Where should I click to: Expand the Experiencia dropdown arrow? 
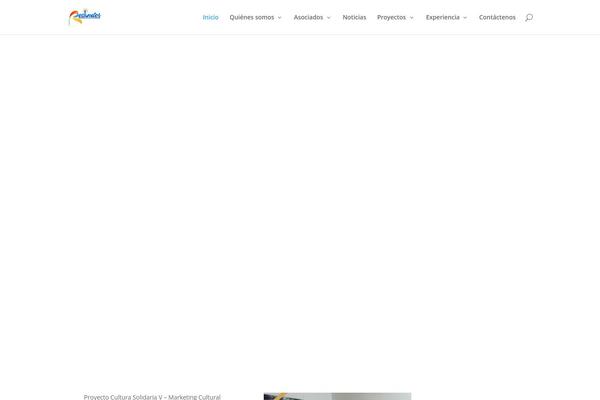pyautogui.click(x=465, y=18)
